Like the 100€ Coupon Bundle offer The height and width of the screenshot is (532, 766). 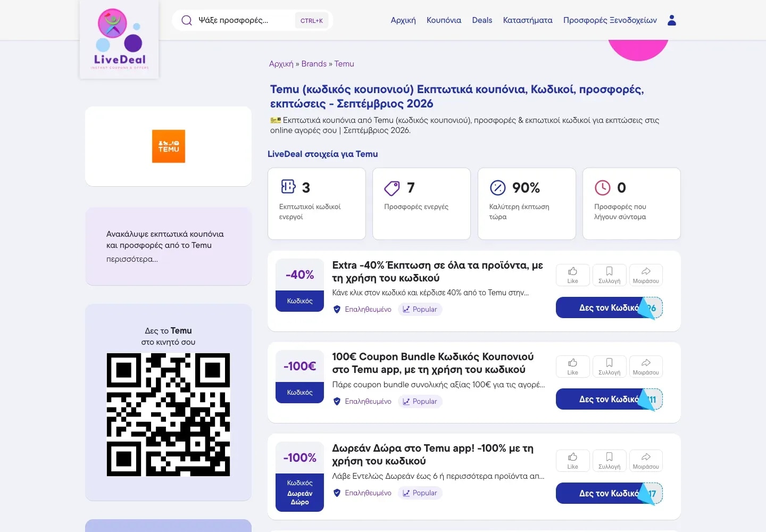coord(573,367)
